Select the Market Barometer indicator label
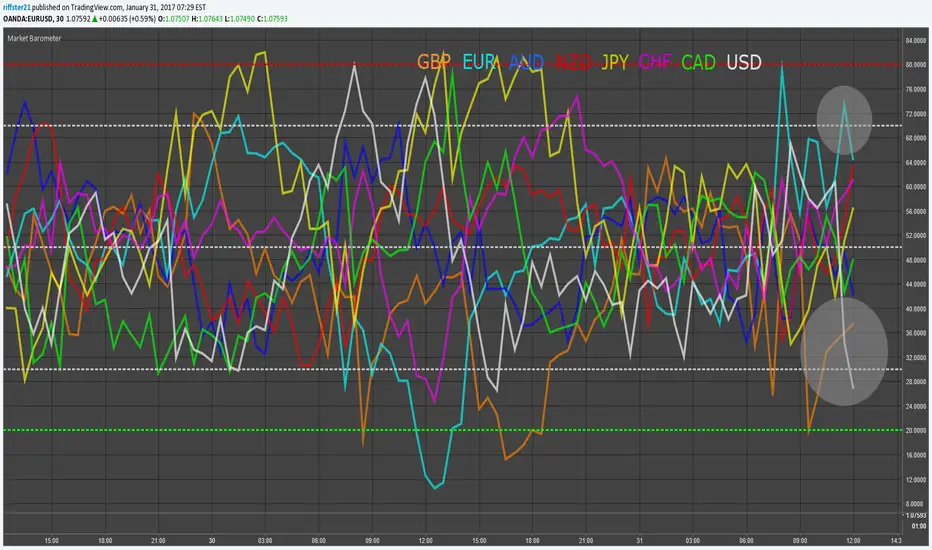The width and height of the screenshot is (932, 550). coord(34,38)
